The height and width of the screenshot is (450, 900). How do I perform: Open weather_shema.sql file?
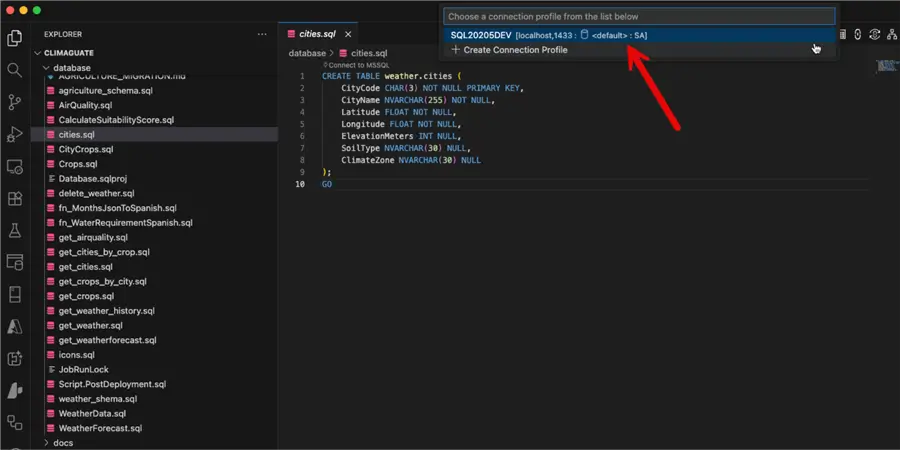pos(98,399)
